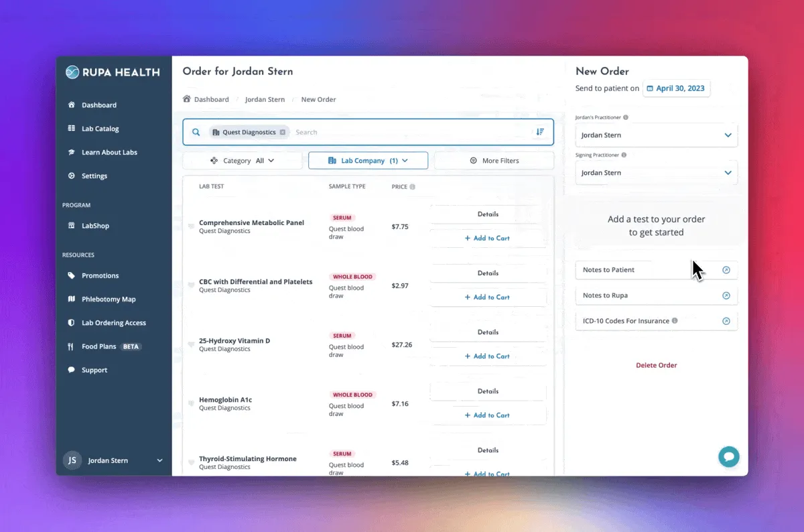The height and width of the screenshot is (532, 804).
Task: Favorite Comprehensive Metabolic Panel heart
Action: (191, 226)
